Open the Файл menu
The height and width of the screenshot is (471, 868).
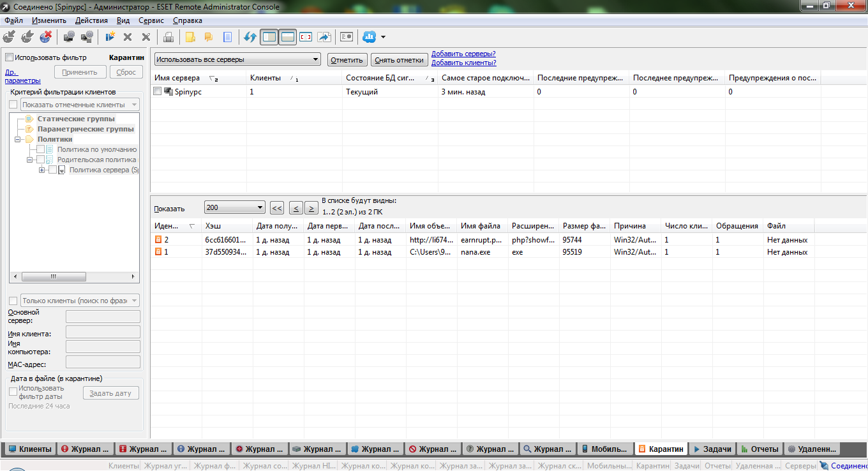coord(14,20)
